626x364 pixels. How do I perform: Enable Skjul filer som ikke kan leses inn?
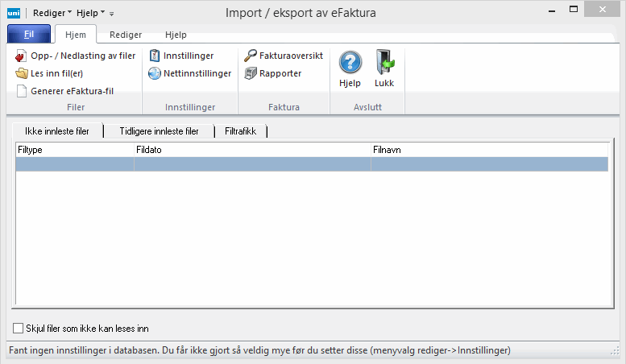tap(19, 329)
